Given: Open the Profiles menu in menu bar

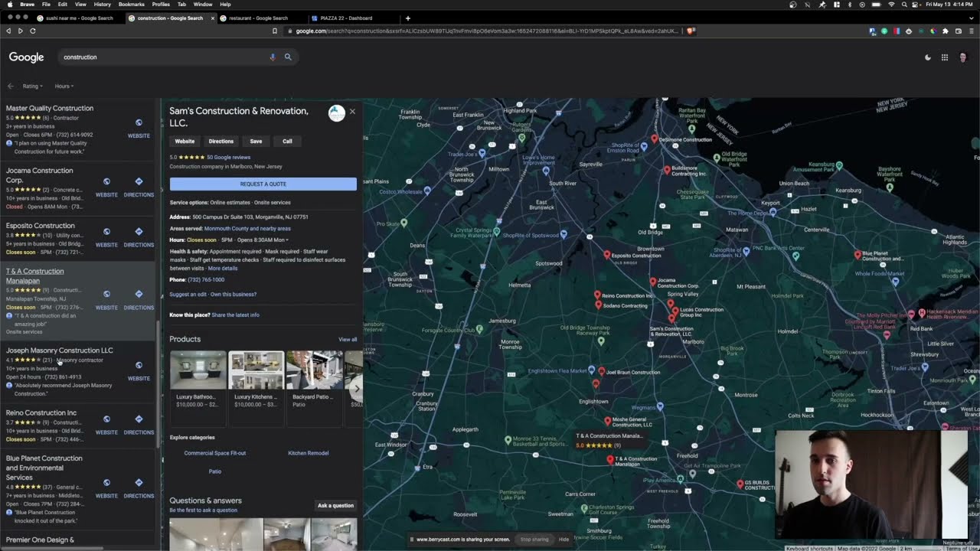Looking at the screenshot, I should pyautogui.click(x=161, y=4).
